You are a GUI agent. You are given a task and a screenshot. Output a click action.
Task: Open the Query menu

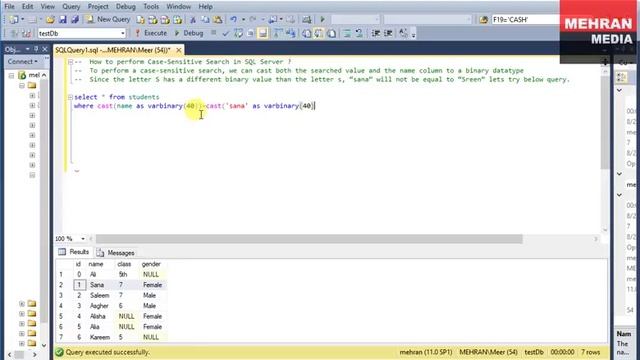coord(71,7)
